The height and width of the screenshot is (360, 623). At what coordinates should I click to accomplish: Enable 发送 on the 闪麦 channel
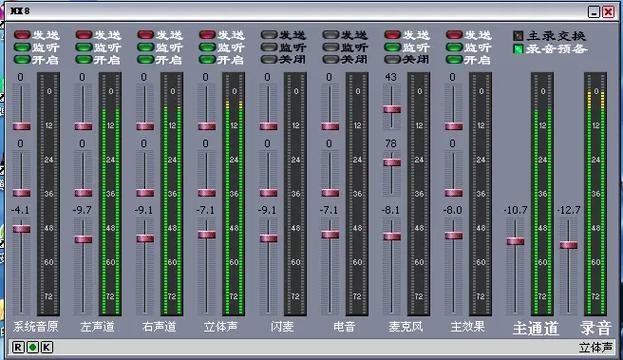(269, 35)
